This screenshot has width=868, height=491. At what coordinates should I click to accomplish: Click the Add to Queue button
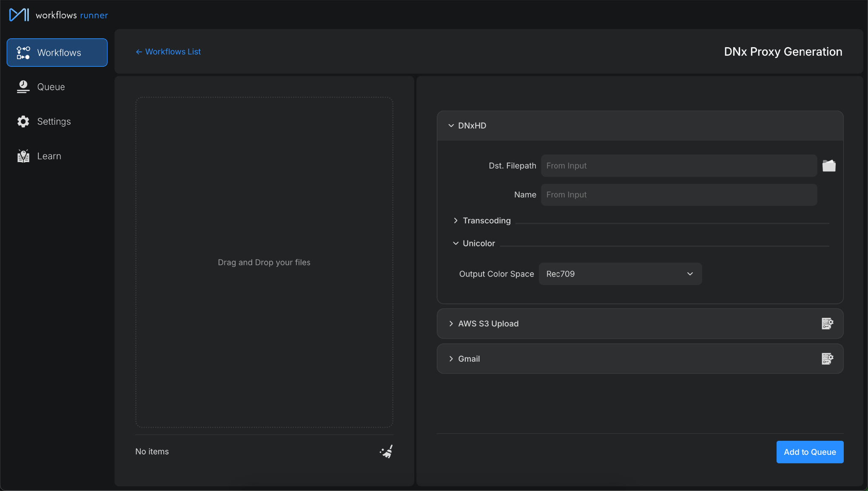pos(810,452)
